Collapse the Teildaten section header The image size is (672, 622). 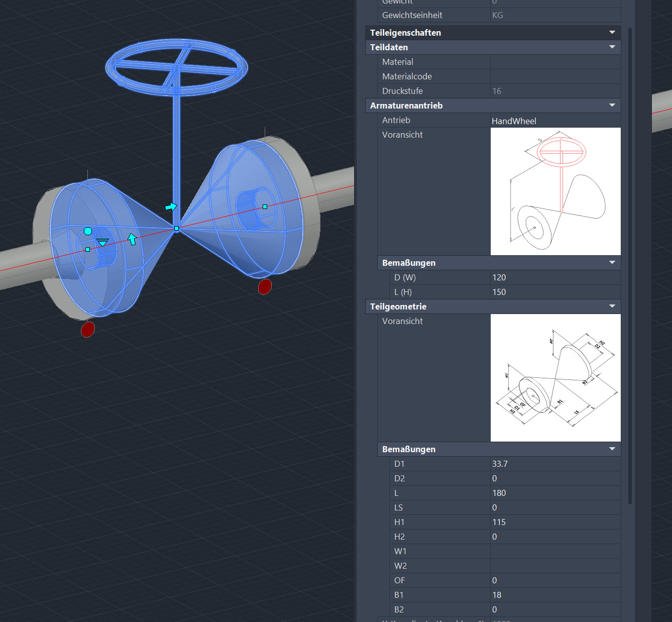612,47
